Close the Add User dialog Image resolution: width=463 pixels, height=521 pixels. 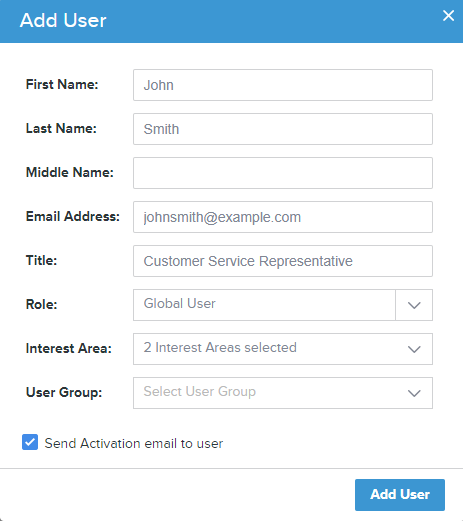[x=448, y=15]
